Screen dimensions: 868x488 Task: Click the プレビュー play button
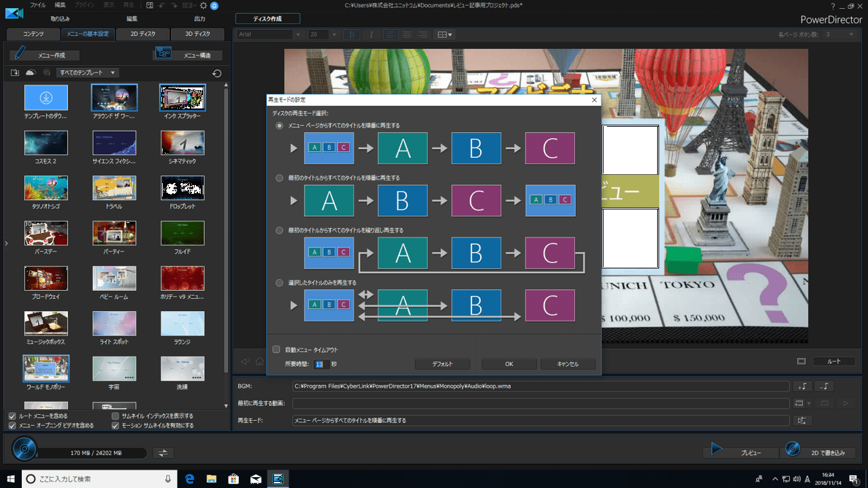tap(741, 451)
